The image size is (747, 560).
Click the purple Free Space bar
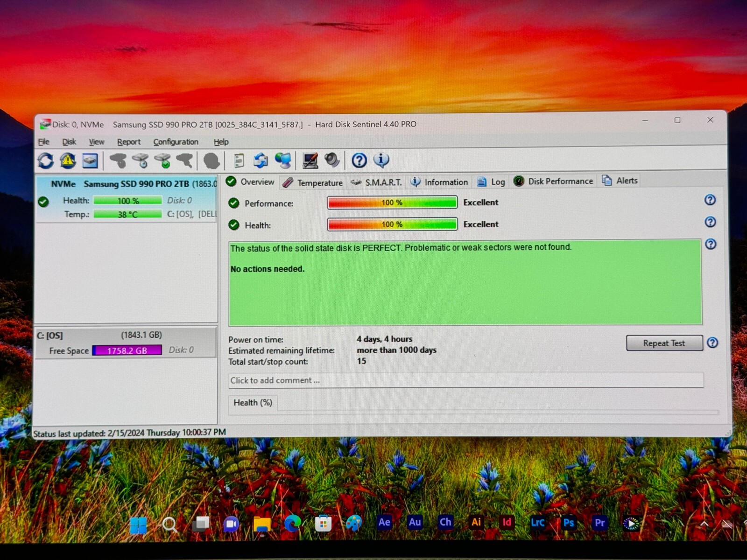pyautogui.click(x=127, y=350)
